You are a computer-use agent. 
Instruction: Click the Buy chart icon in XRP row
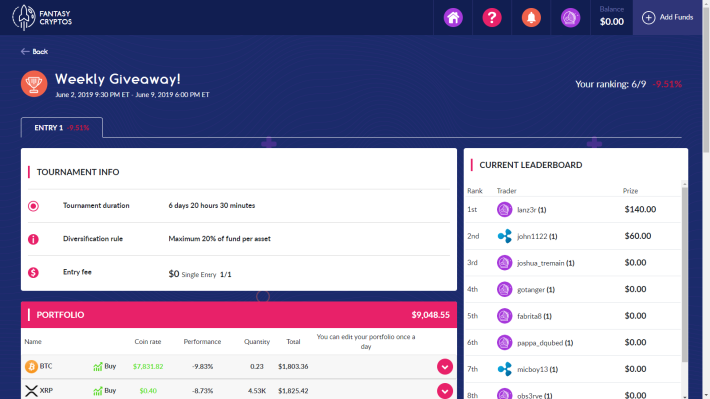[97, 390]
